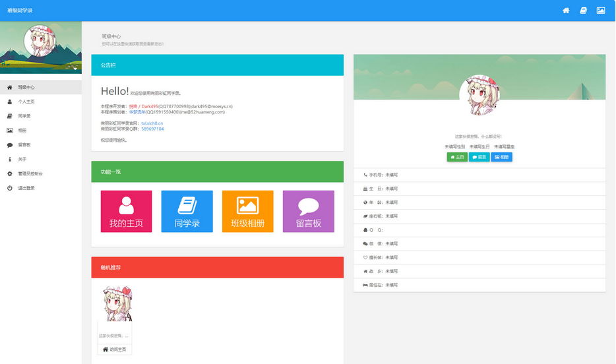The image size is (616, 364).
Task: Click the 功能一览 panel header
Action: pos(217,171)
